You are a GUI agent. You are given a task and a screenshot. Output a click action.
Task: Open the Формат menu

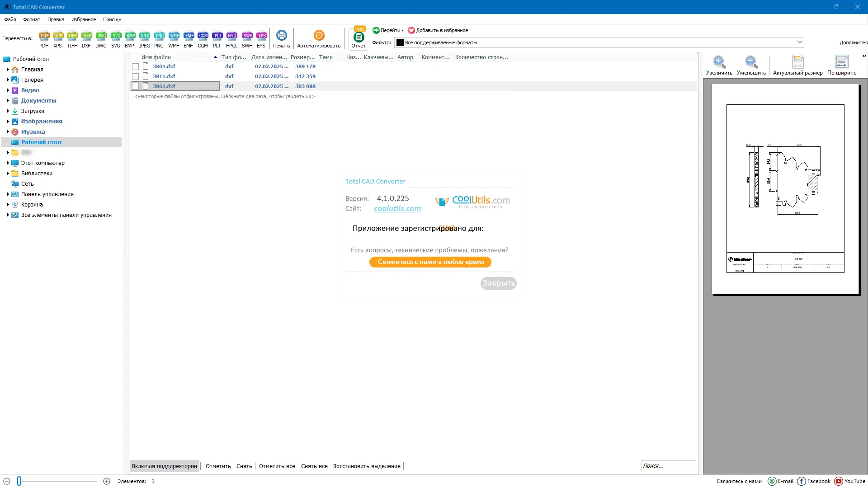click(x=32, y=19)
